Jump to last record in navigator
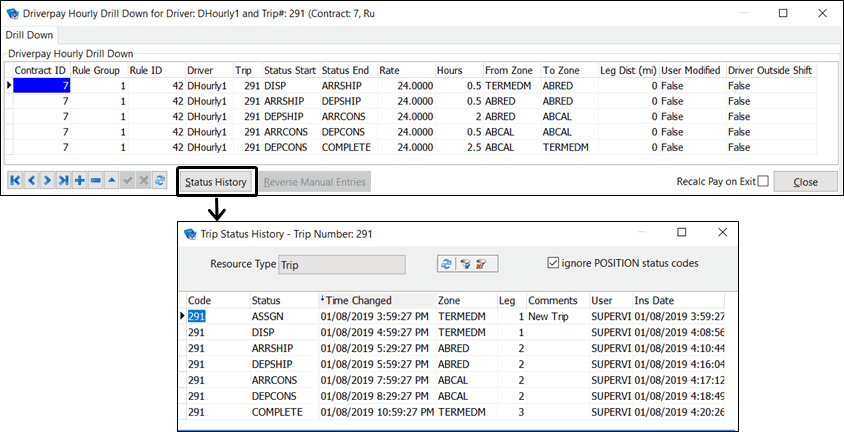Screen dimensions: 844x432 click(x=64, y=181)
